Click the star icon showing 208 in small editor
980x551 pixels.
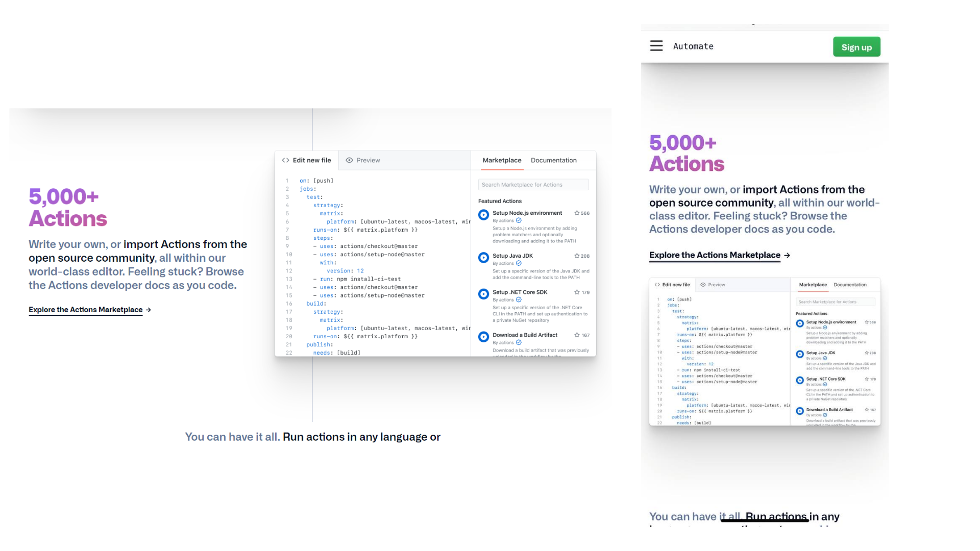point(867,353)
